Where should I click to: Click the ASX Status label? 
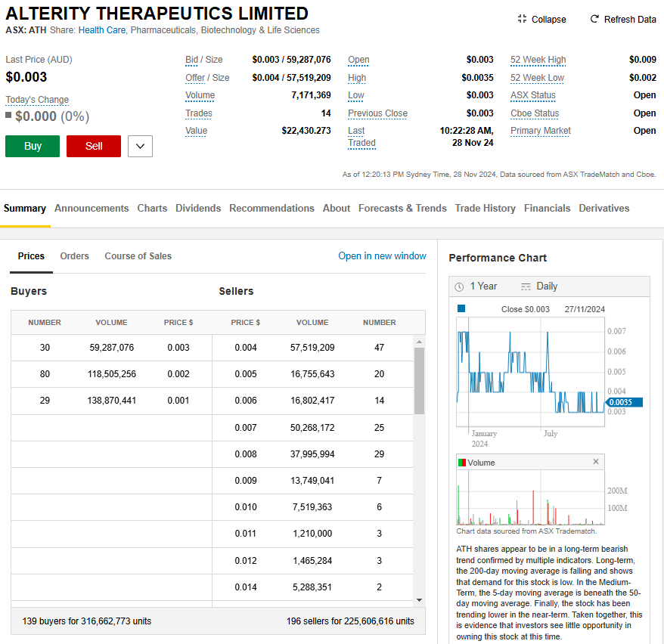532,95
